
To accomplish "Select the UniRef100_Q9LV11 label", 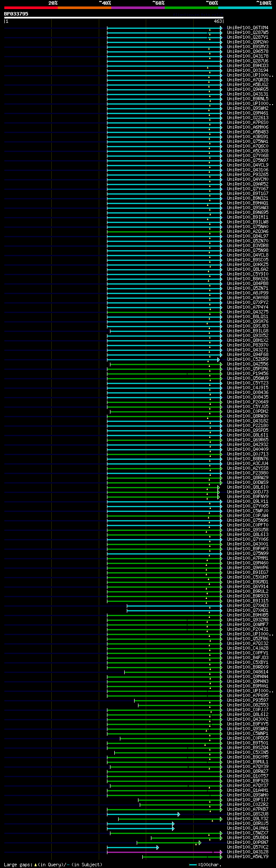I will click(x=248, y=501).
